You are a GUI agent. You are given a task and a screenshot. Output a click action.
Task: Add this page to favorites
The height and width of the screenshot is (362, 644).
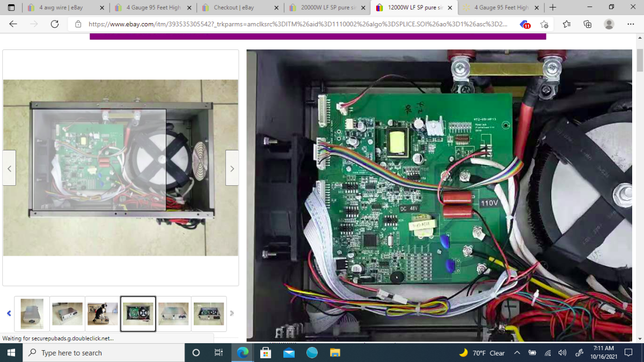coord(544,24)
